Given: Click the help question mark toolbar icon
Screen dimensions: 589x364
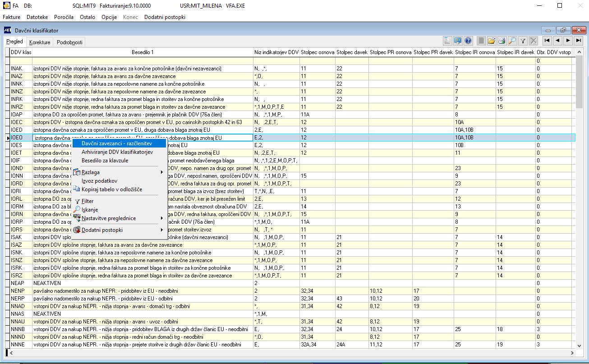Looking at the screenshot, I should [468, 41].
